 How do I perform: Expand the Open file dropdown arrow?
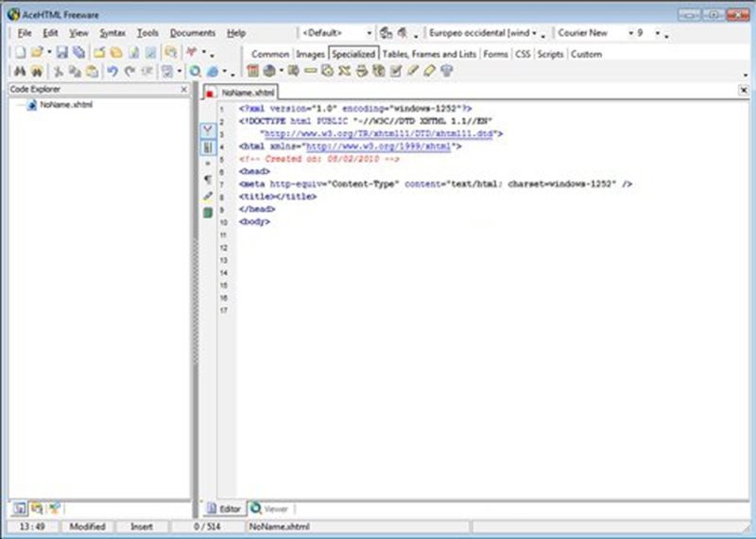(x=49, y=52)
